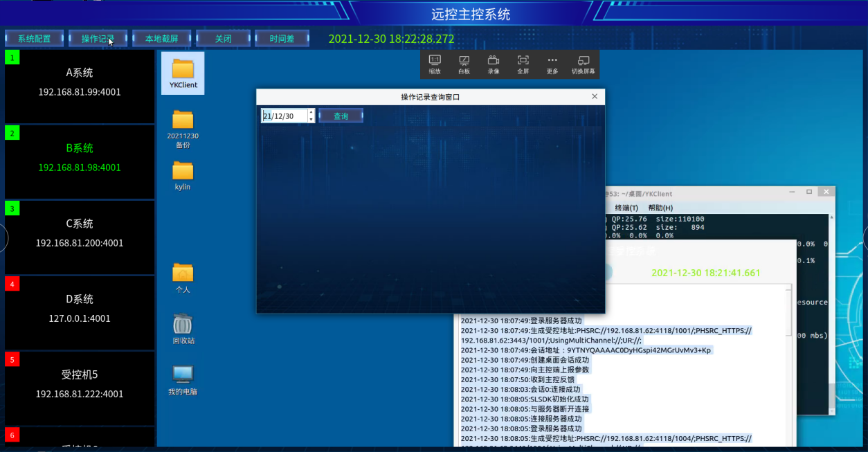Enter fullscreen via the 全屏 icon
The height and width of the screenshot is (452, 868).
coord(523,64)
